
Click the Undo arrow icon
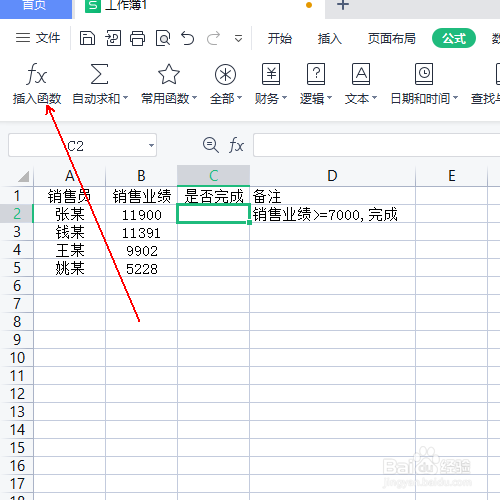pos(188,38)
